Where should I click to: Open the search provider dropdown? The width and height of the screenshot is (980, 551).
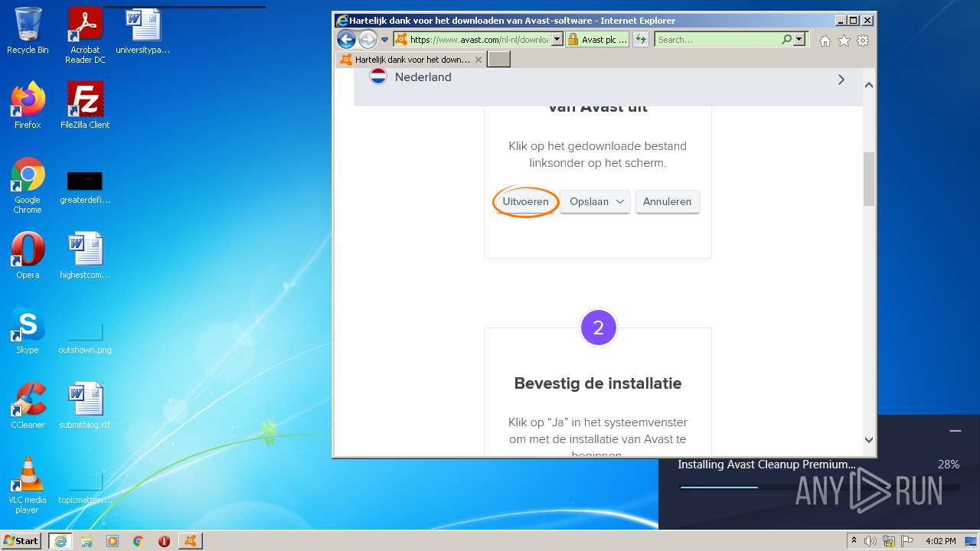[799, 39]
